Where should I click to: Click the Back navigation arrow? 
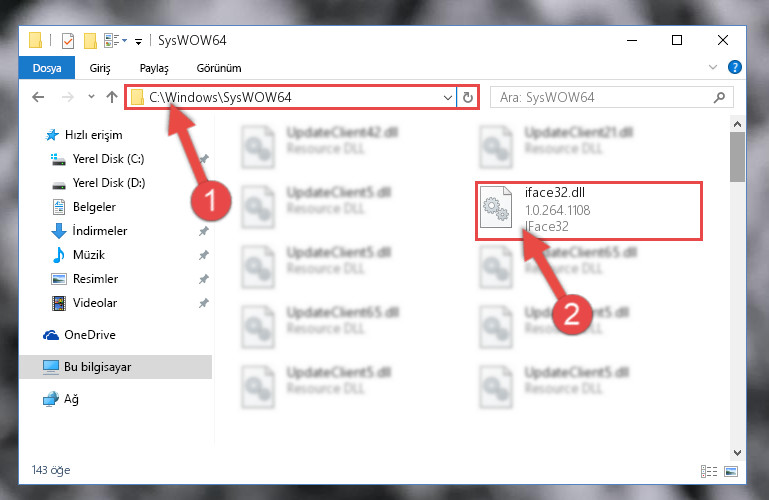click(x=38, y=97)
